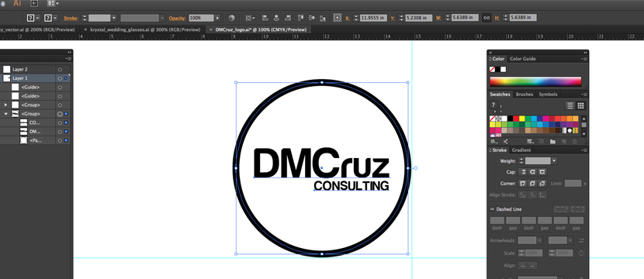The image size is (644, 279).
Task: Select the Round Cap icon
Action: (x=533, y=172)
